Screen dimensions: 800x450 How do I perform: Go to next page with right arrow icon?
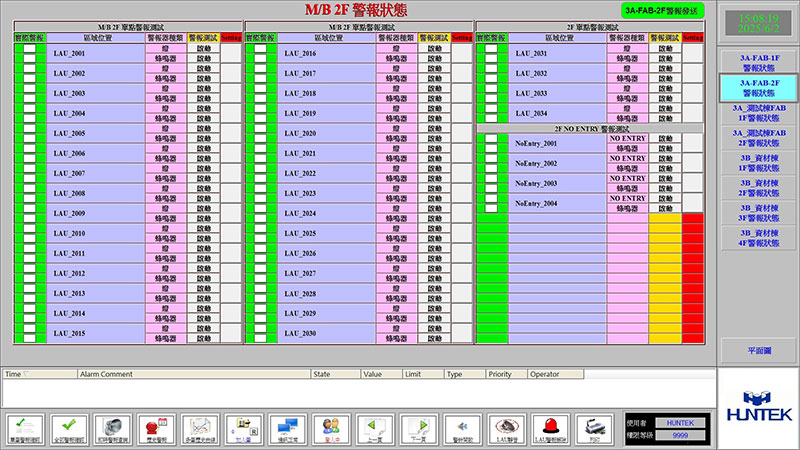pyautogui.click(x=419, y=427)
